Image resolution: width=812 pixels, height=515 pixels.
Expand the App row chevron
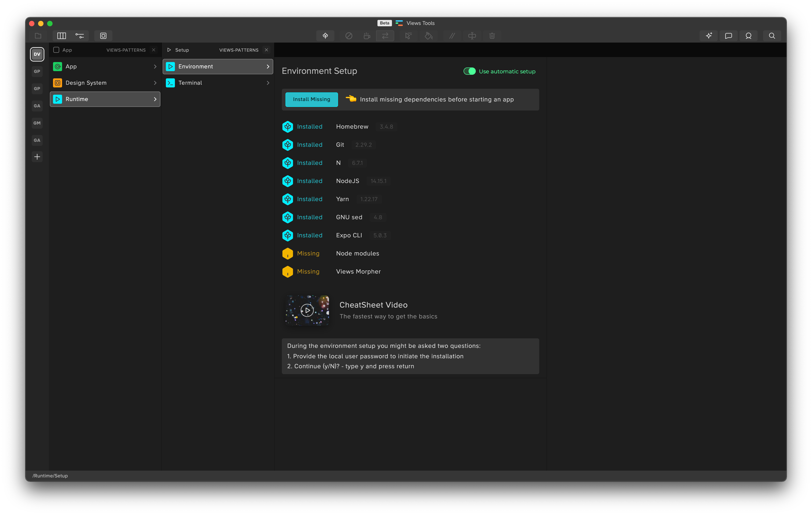pyautogui.click(x=155, y=67)
